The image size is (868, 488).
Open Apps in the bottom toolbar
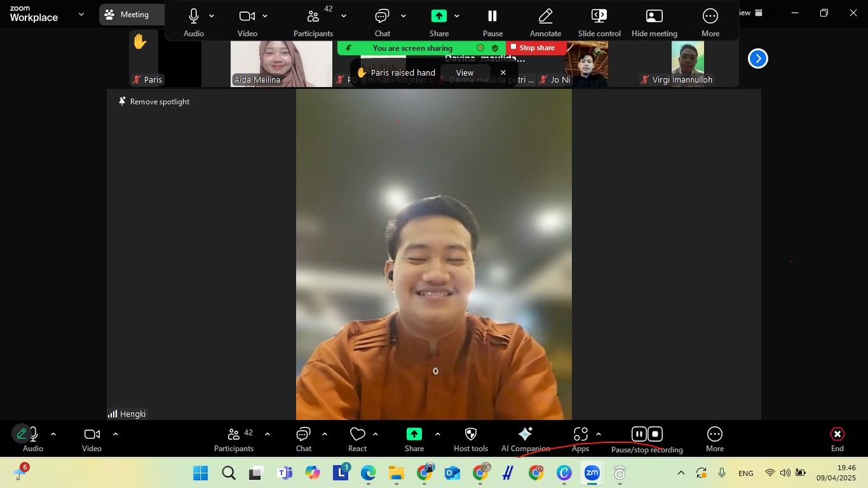click(580, 439)
